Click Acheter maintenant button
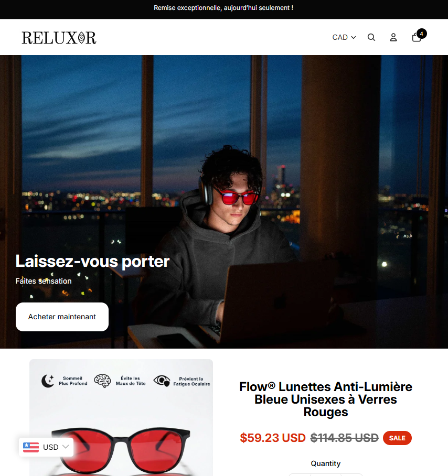 tap(62, 317)
